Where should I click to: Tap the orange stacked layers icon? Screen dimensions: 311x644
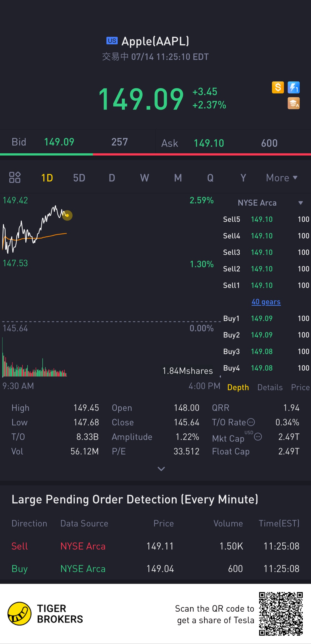pos(294,103)
